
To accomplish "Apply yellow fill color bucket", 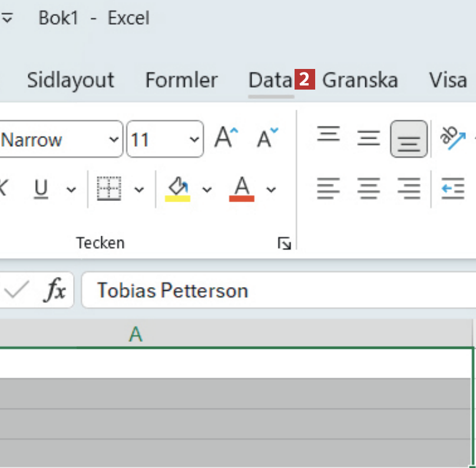I will [x=177, y=189].
